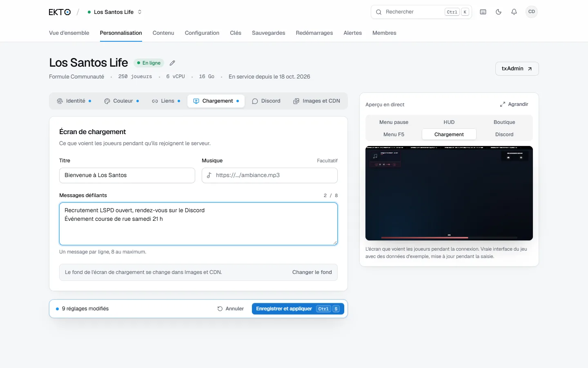Open the Los Santos Life server switcher

point(115,12)
